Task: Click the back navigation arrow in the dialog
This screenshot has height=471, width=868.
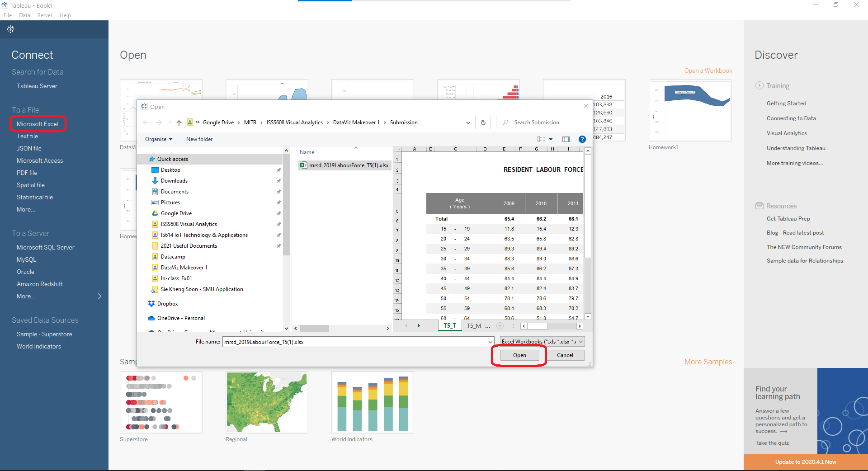Action: point(146,122)
